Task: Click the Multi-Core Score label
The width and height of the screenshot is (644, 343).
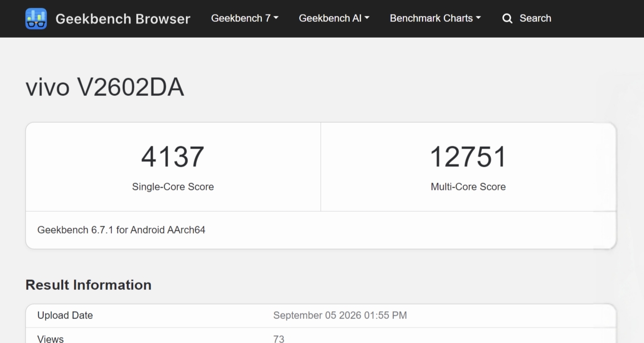Action: (x=468, y=187)
